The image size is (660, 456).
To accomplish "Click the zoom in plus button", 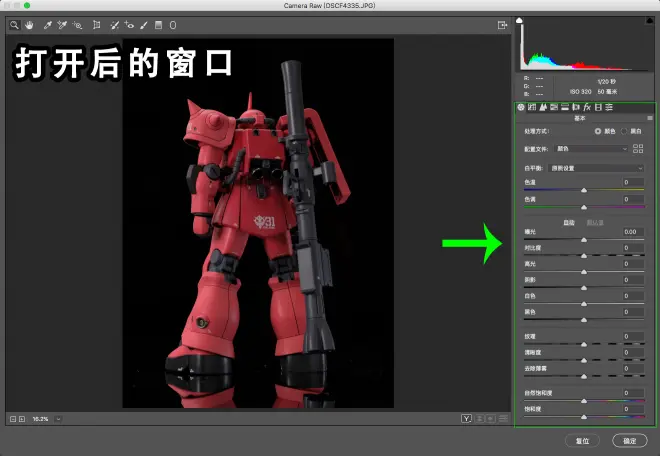I will tap(22, 419).
